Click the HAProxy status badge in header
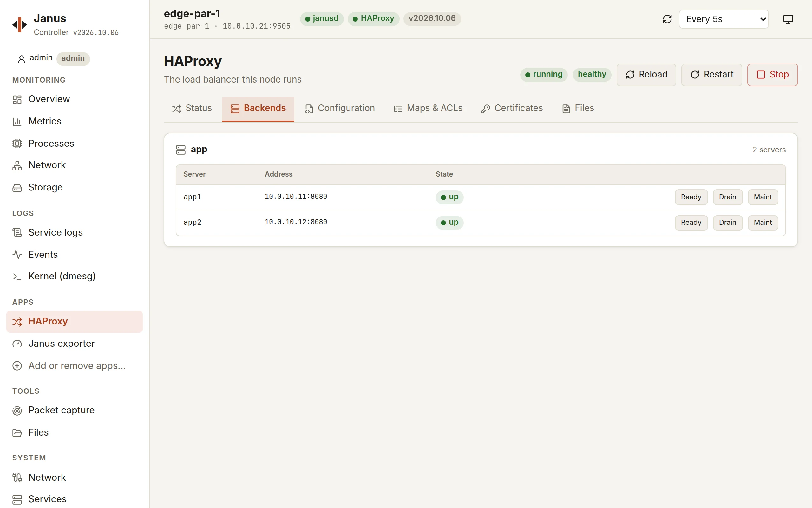Viewport: 812px width, 508px height. click(373, 18)
